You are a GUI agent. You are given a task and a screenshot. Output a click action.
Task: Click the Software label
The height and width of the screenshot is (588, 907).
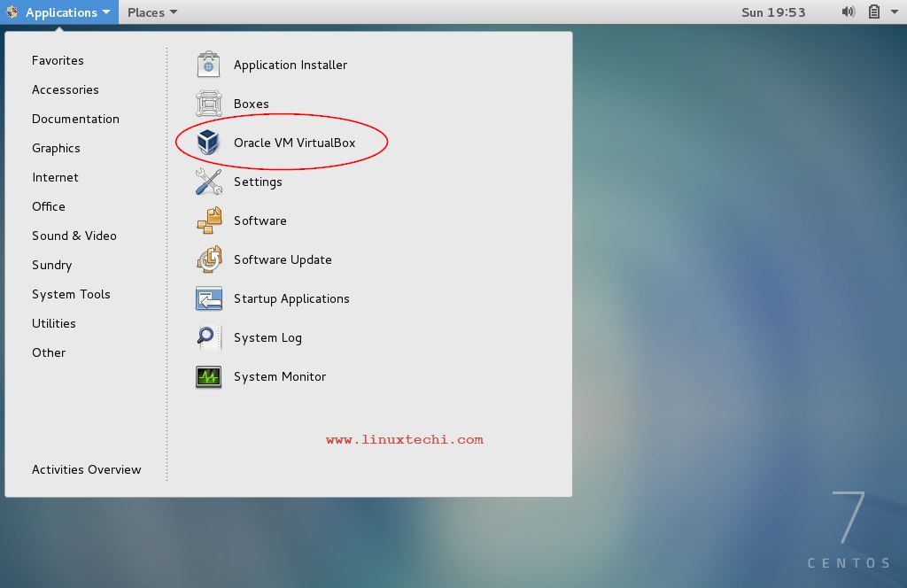(x=260, y=220)
